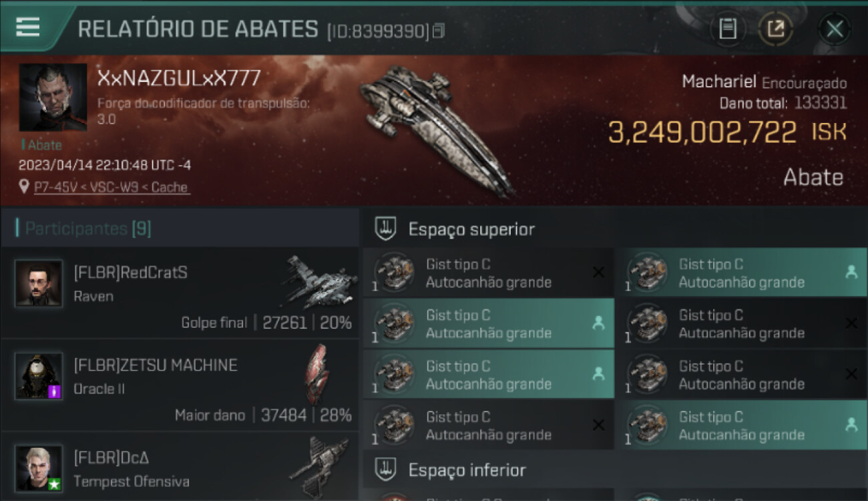Image resolution: width=868 pixels, height=501 pixels.
Task: Close the kill report window
Action: (x=834, y=29)
